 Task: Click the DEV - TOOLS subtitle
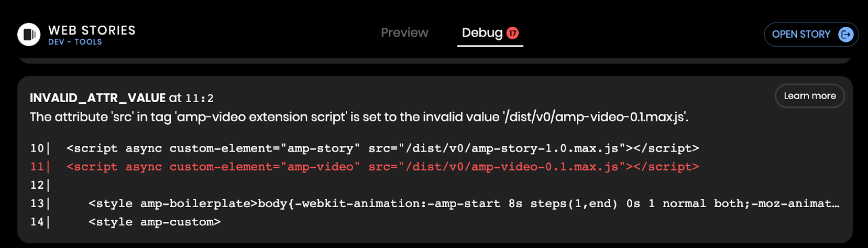[x=75, y=42]
